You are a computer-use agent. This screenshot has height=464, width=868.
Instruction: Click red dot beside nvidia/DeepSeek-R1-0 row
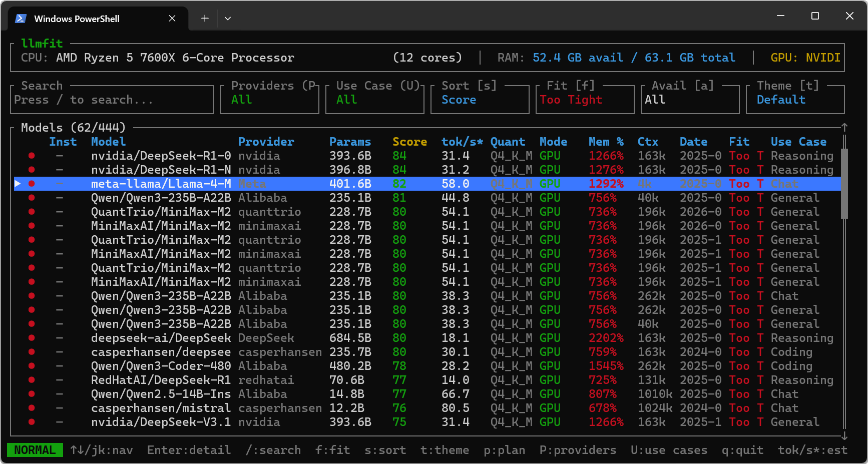point(32,156)
